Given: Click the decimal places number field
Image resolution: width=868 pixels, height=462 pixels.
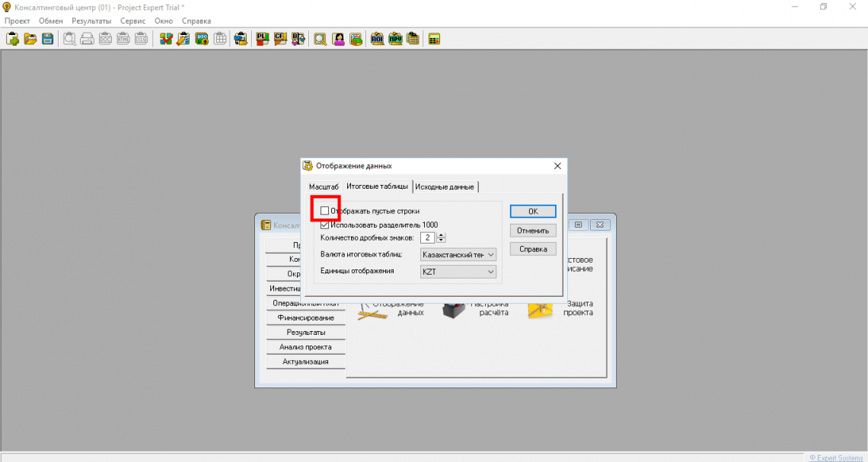Looking at the screenshot, I should tap(429, 238).
